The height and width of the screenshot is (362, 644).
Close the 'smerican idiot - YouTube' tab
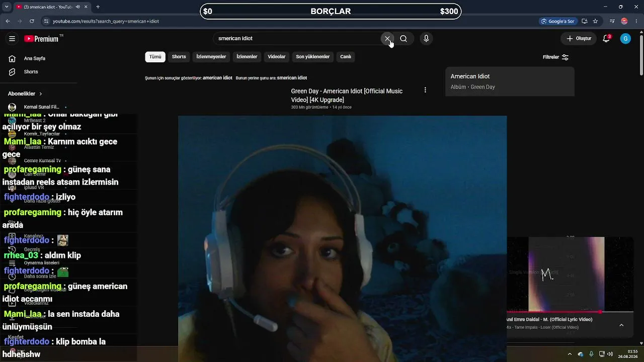[86, 7]
